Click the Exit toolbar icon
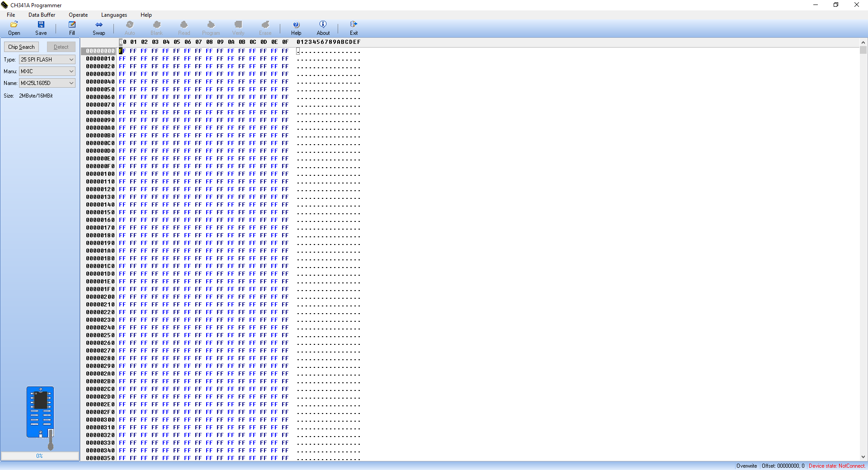The height and width of the screenshot is (470, 868). [354, 28]
